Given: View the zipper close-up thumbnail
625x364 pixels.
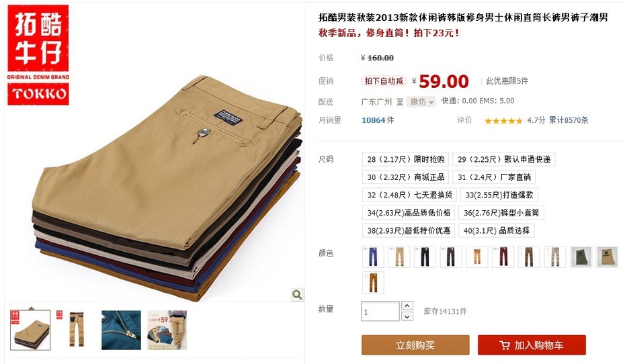Looking at the screenshot, I should pyautogui.click(x=121, y=330).
